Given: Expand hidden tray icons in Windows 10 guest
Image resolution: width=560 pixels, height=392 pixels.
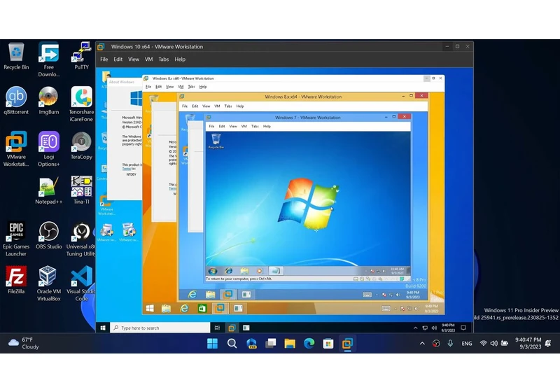Looking at the screenshot, I should coord(415,328).
